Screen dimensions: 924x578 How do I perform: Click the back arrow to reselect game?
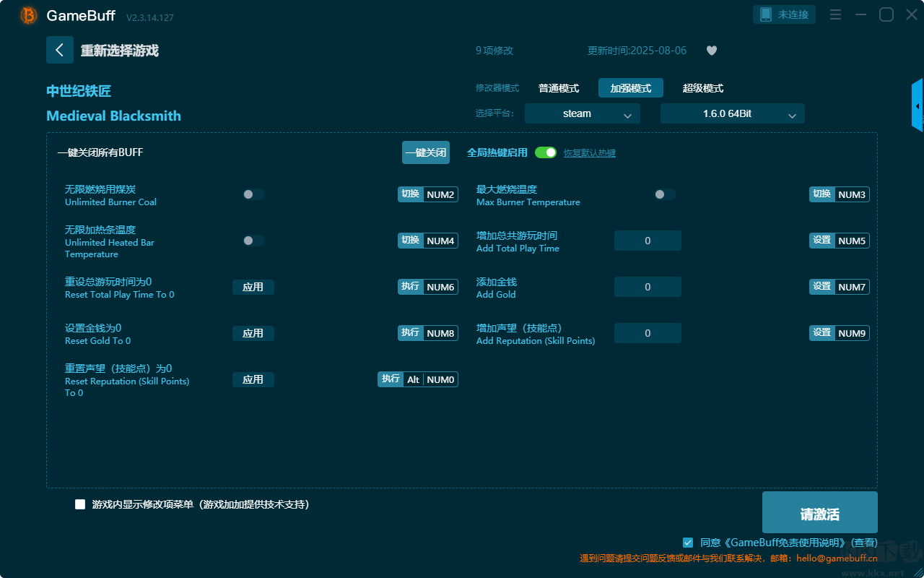click(59, 50)
